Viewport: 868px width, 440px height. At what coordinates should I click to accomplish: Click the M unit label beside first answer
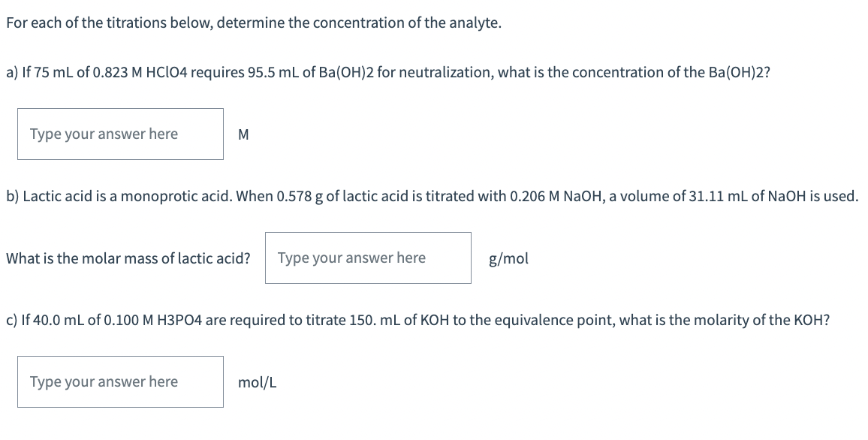243,134
